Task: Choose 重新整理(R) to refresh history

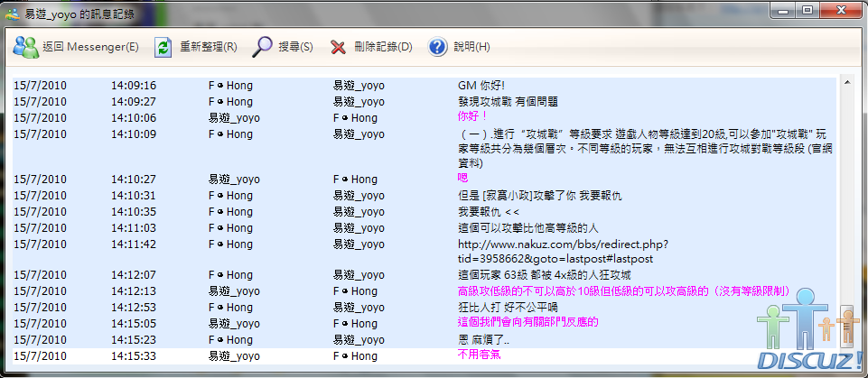Action: tap(196, 47)
